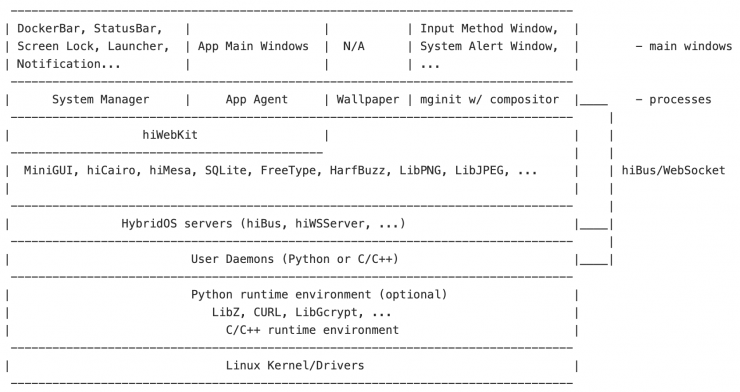This screenshot has width=740, height=392.
Task: Click the N/A cell under Wallpaper column
Action: 353,46
